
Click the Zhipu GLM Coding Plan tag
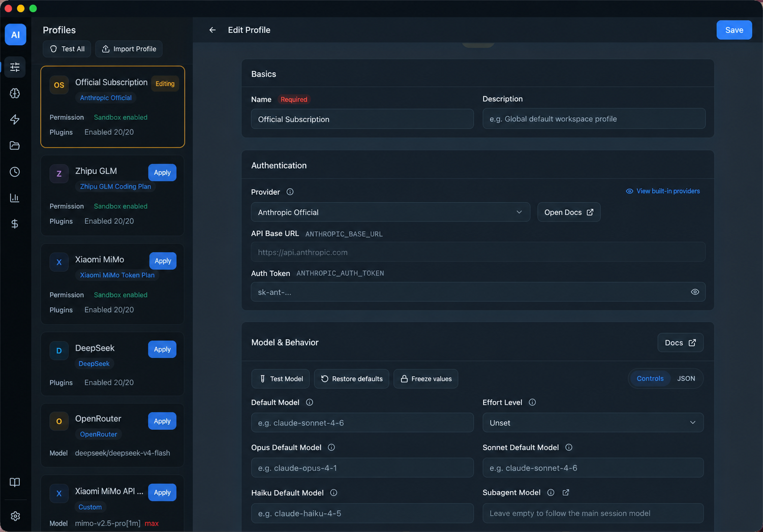click(x=115, y=186)
